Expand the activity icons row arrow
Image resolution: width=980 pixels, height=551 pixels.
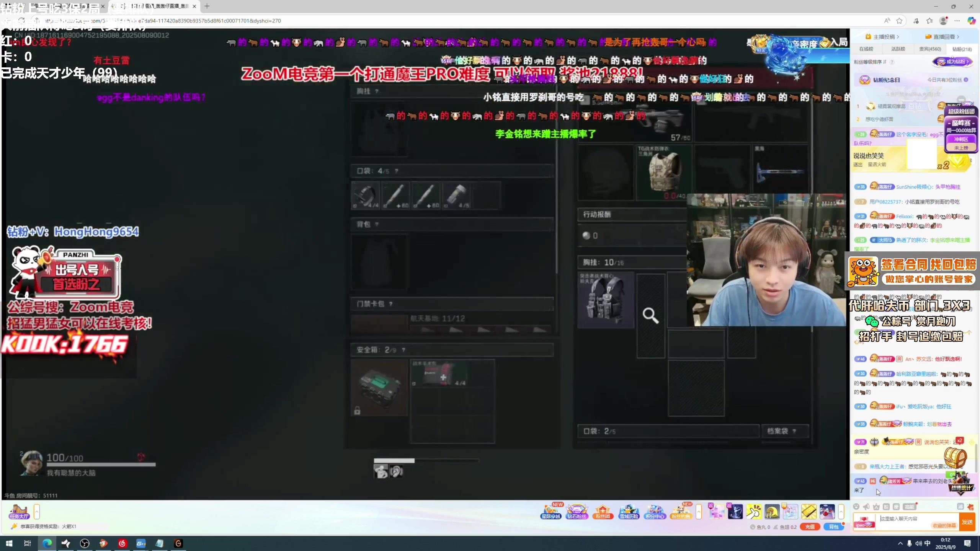point(699,512)
